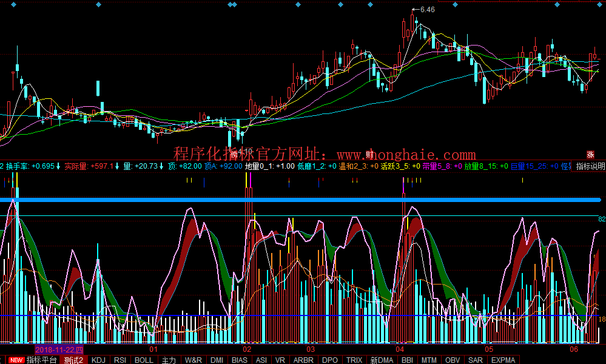Switch to the KDJ indicator tab
This screenshot has height=364, width=606.
click(98, 360)
